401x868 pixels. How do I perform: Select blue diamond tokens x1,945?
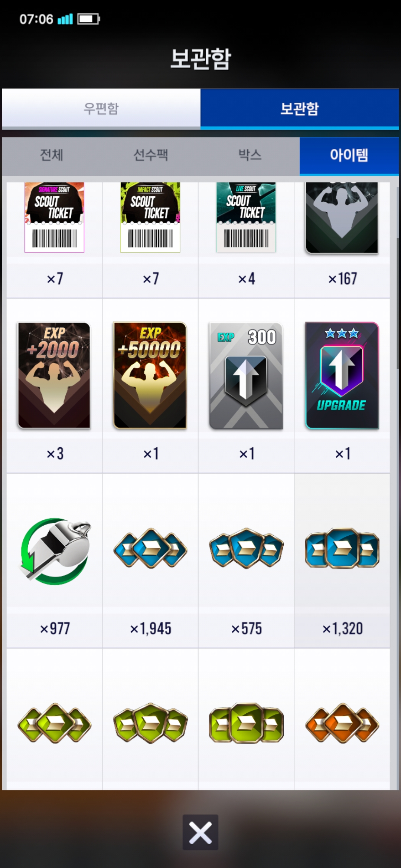click(x=150, y=548)
